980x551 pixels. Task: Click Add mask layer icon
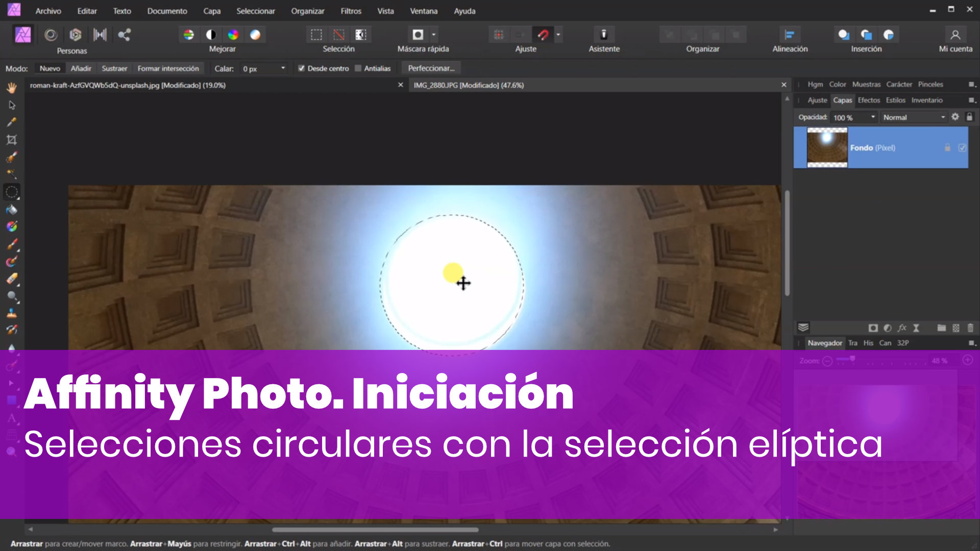coord(873,328)
